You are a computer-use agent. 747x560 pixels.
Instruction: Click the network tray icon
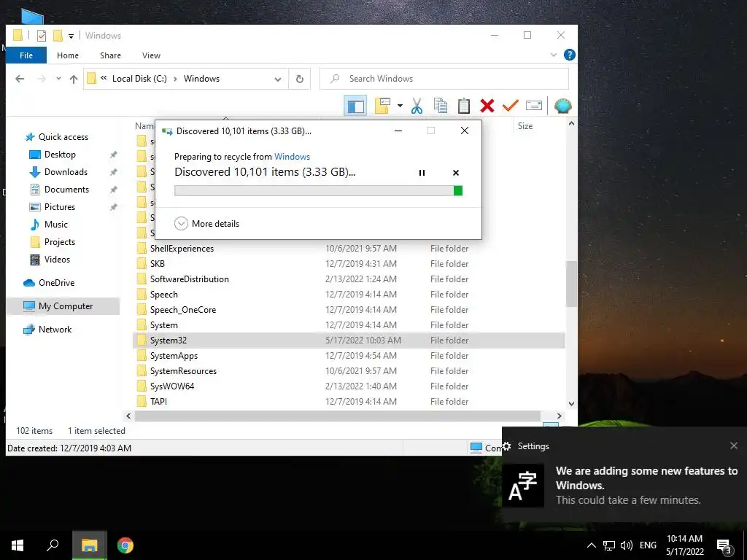[x=609, y=545]
